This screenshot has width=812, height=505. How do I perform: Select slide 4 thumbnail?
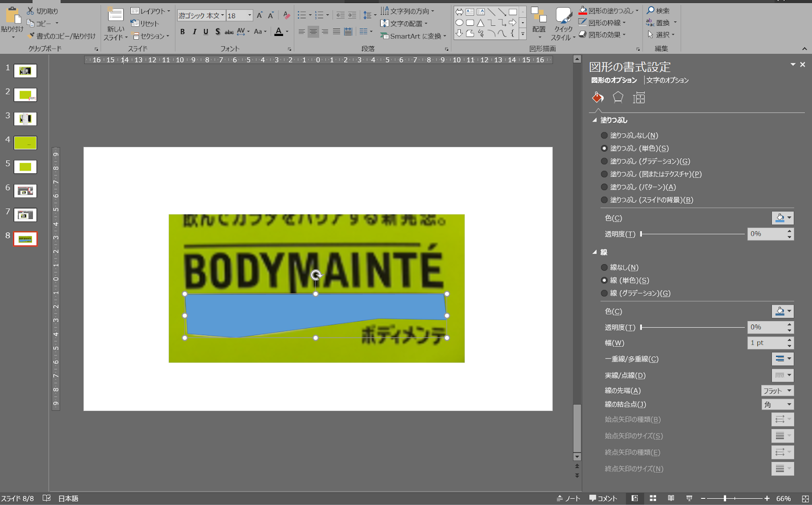(25, 143)
